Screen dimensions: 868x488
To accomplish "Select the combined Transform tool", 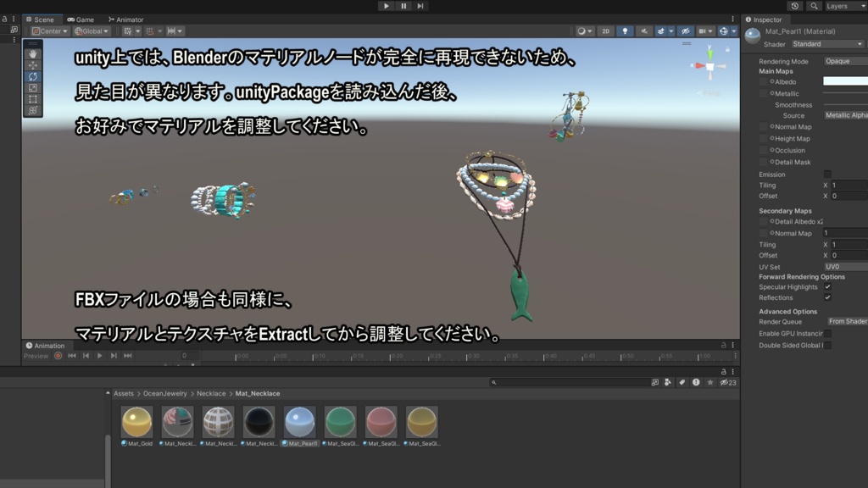I will 33,111.
